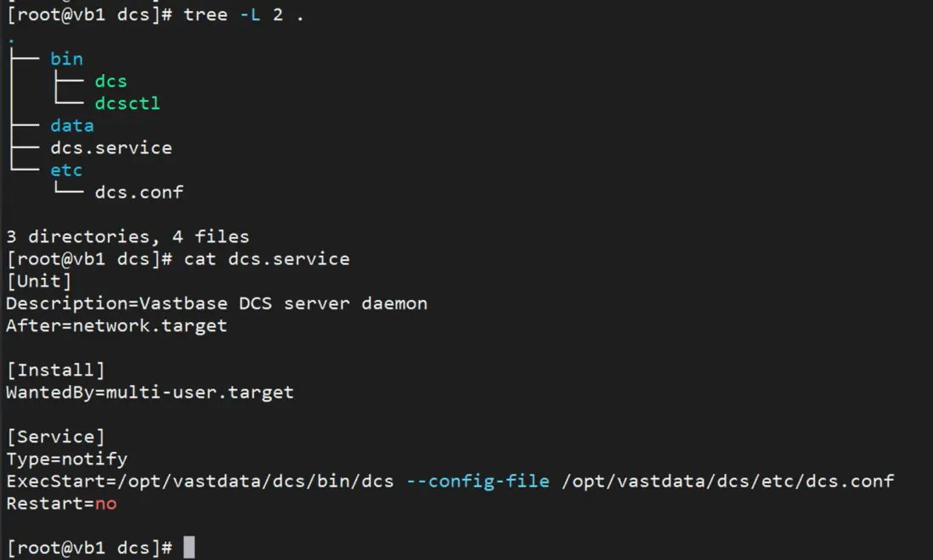Select the etc directory entry

click(x=66, y=170)
